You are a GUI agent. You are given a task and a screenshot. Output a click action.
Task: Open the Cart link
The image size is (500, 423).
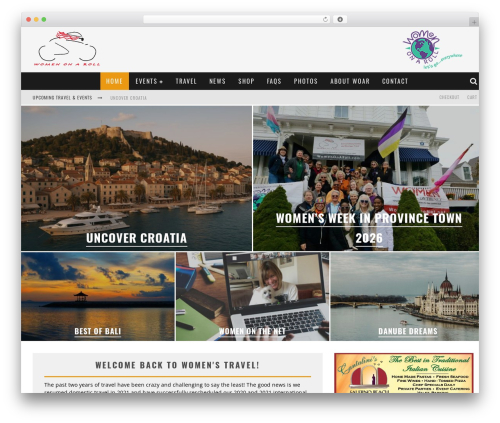[472, 97]
